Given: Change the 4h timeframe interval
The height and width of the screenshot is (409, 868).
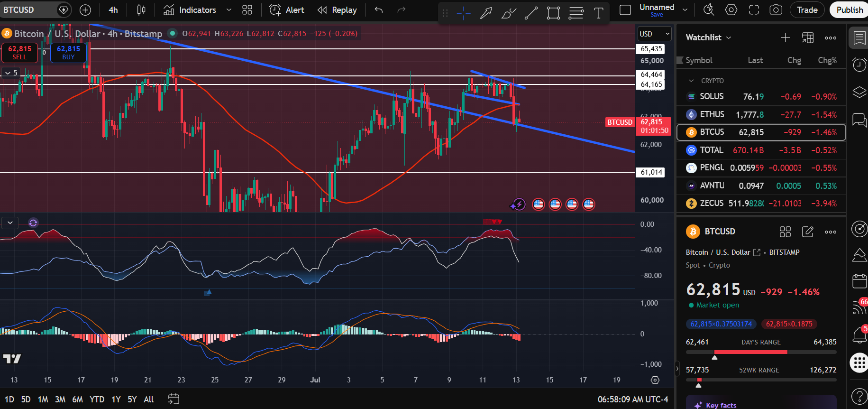Looking at the screenshot, I should [113, 10].
